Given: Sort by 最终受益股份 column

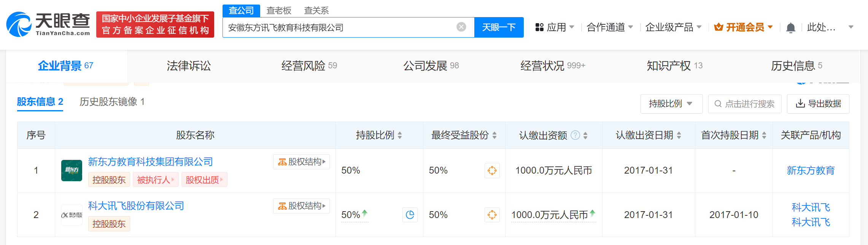Looking at the screenshot, I should [494, 135].
